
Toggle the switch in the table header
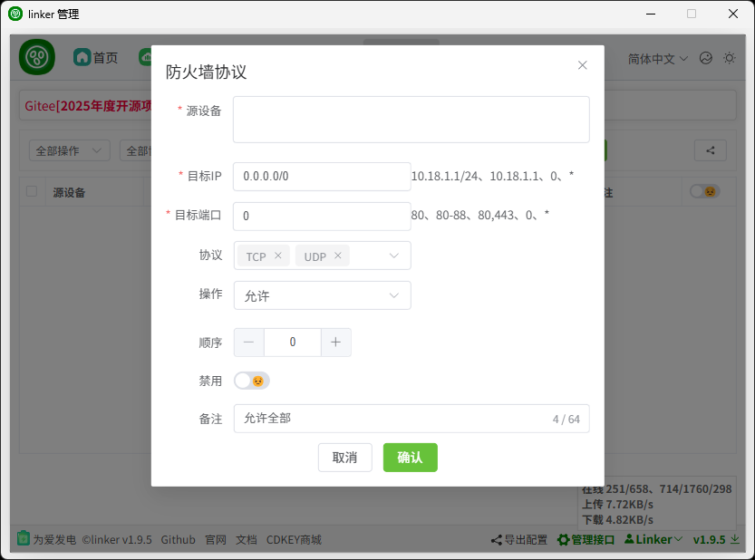703,192
